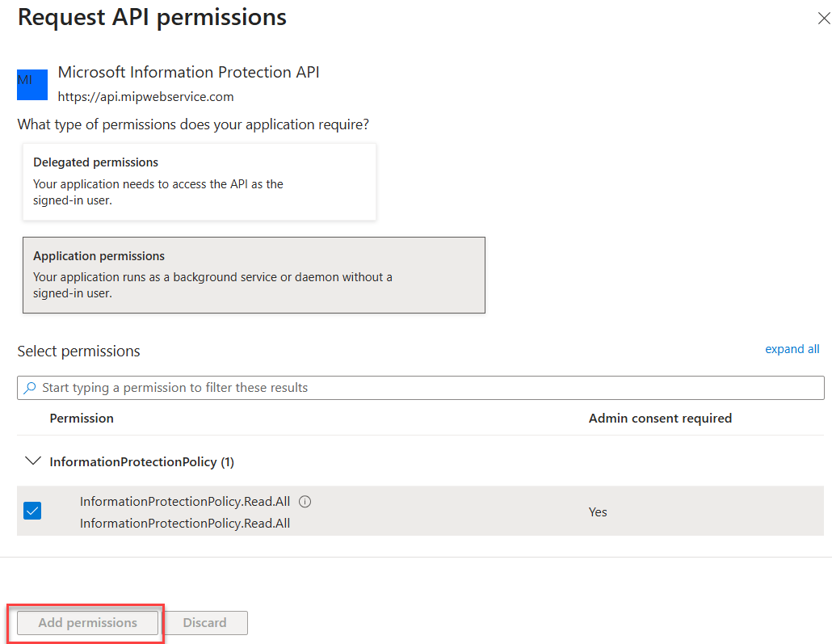
Task: Select the Application permissions card
Action: (254, 275)
